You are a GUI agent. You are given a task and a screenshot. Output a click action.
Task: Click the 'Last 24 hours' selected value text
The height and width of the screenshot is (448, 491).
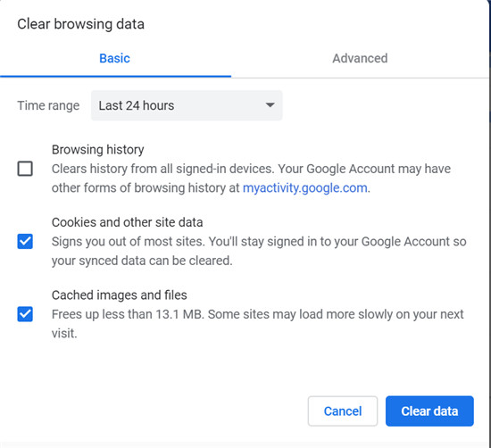coord(137,105)
